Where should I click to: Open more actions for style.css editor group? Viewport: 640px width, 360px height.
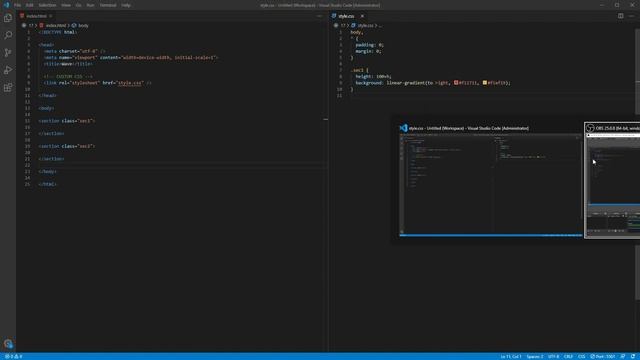pyautogui.click(x=632, y=16)
